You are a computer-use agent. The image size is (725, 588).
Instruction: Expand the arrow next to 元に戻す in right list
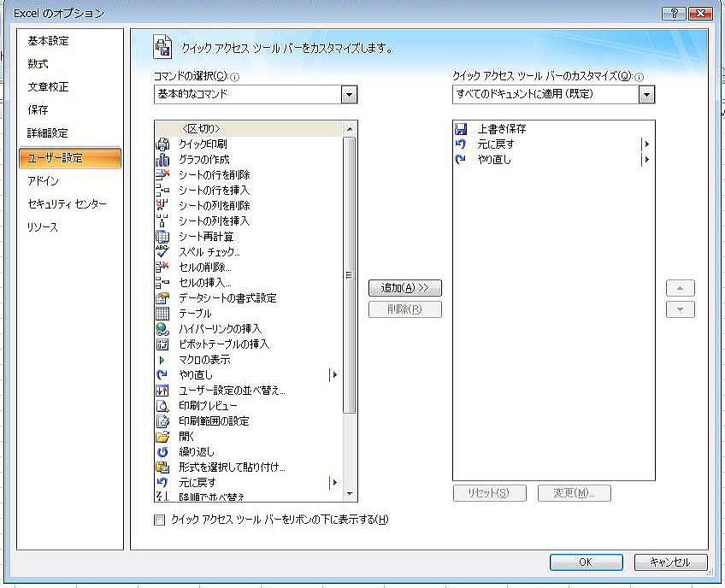click(x=646, y=144)
